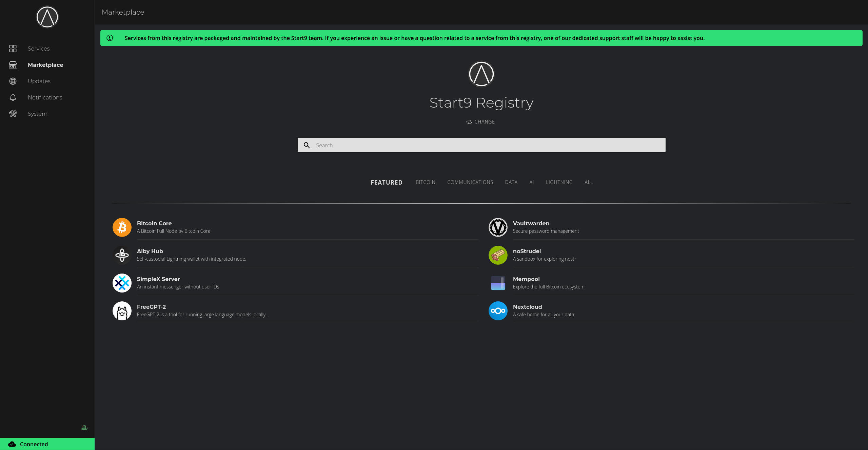
Task: Click the green registry support banner text
Action: click(414, 38)
